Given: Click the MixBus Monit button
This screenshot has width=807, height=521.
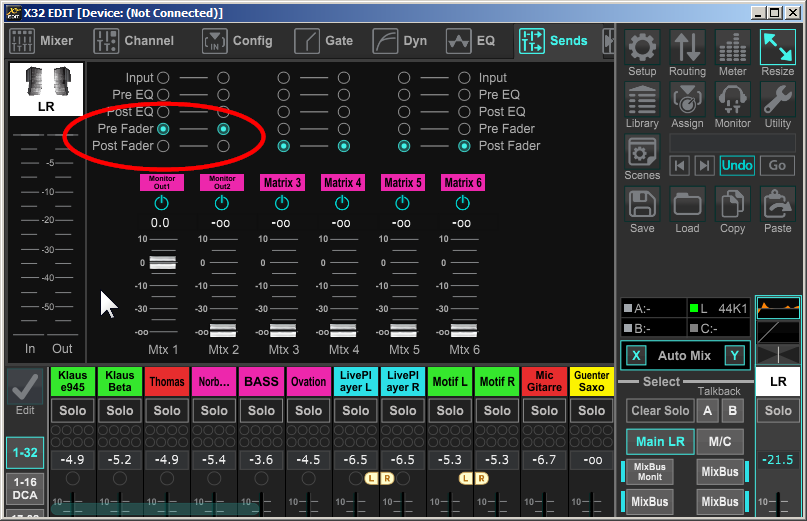Looking at the screenshot, I should [650, 472].
